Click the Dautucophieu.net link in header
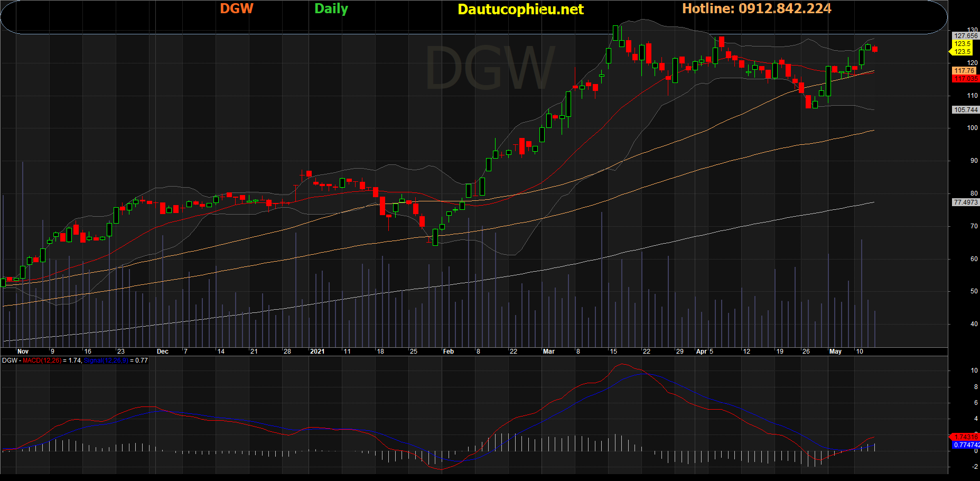Screen dimensions: 980x481 click(520, 10)
